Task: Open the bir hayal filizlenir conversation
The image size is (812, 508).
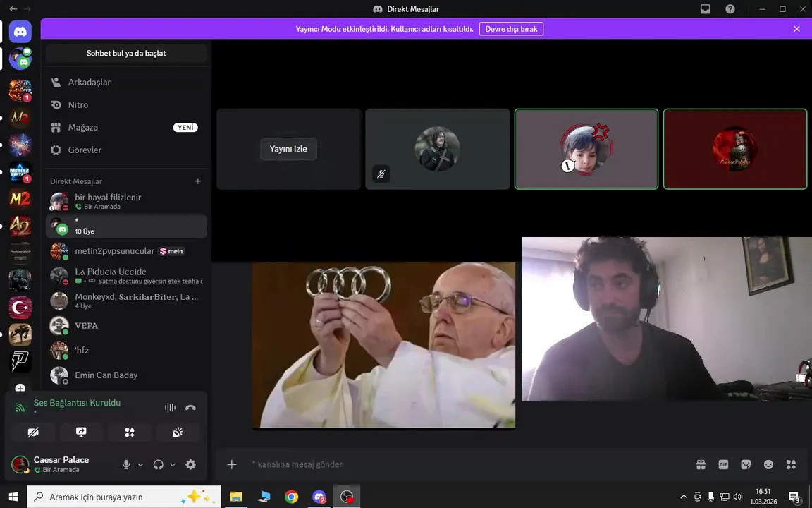Action: tap(126, 201)
